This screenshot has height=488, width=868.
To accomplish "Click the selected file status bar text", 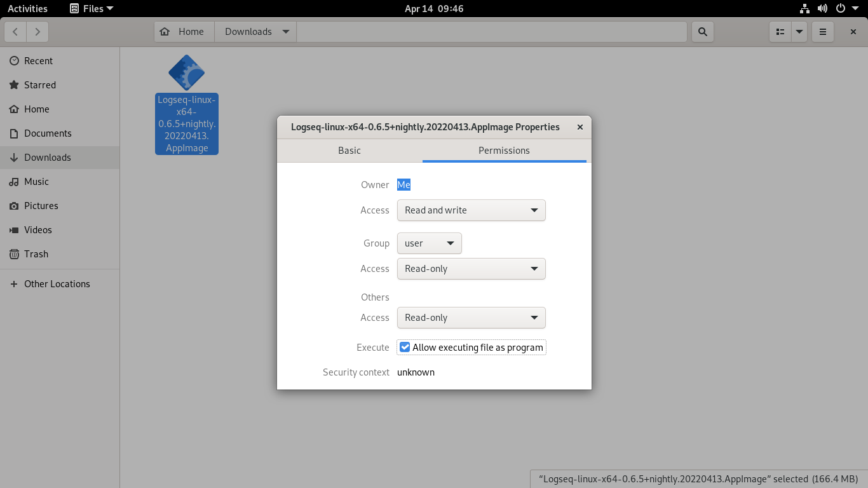I will (x=698, y=479).
